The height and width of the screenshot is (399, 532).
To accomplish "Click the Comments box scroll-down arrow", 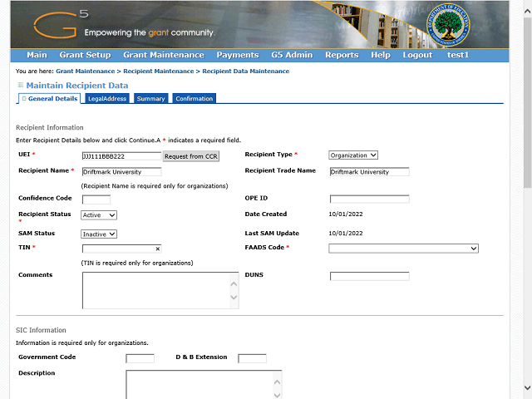I will click(x=234, y=298).
